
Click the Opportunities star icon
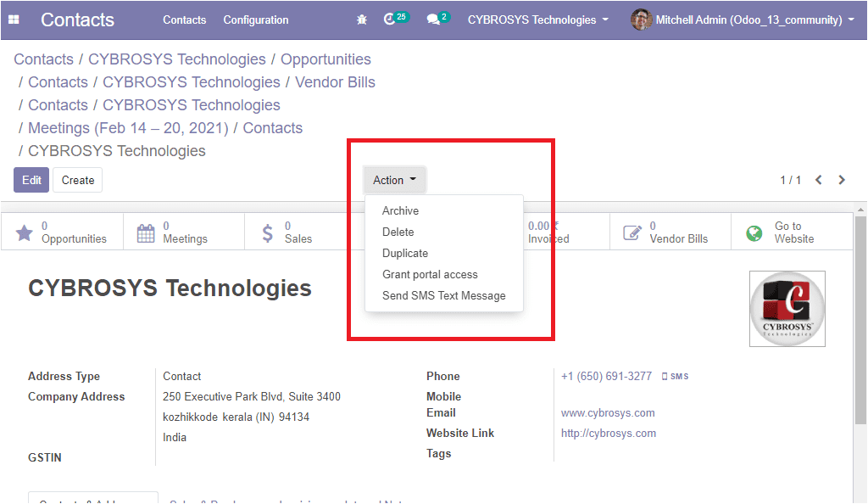pyautogui.click(x=25, y=232)
